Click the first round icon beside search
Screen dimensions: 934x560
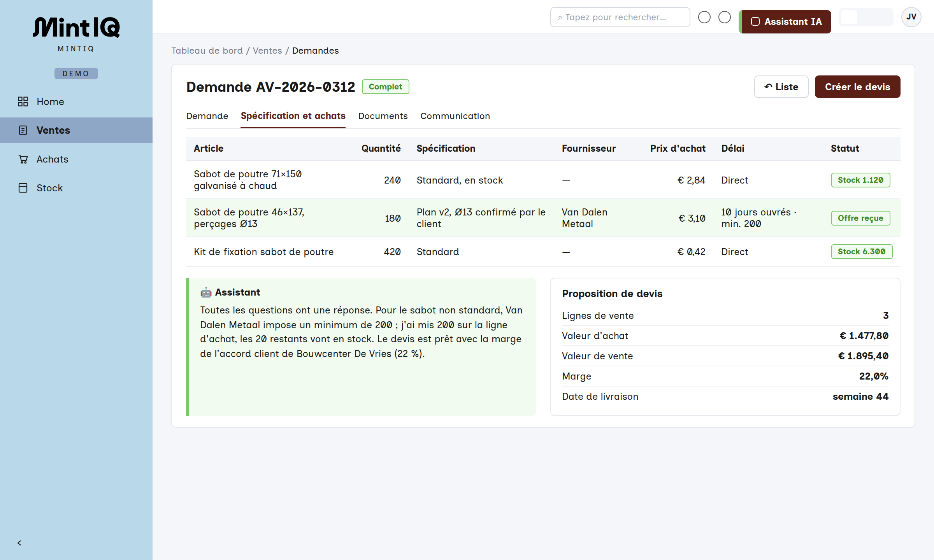pyautogui.click(x=704, y=17)
